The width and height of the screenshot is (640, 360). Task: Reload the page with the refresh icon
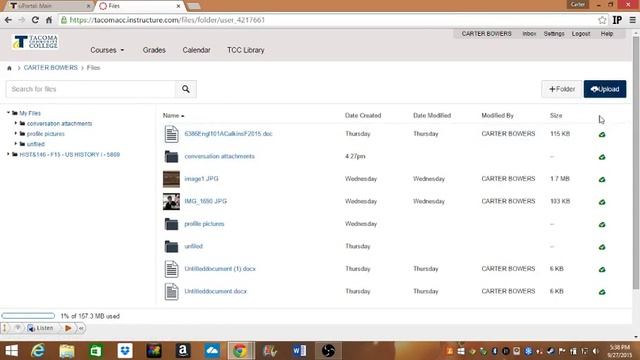tap(35, 20)
